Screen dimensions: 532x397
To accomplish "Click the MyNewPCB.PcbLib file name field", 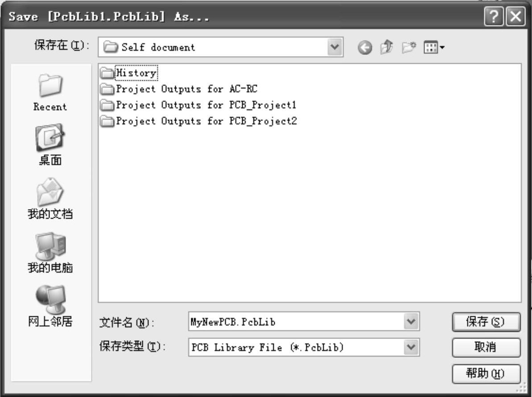I will point(296,321).
